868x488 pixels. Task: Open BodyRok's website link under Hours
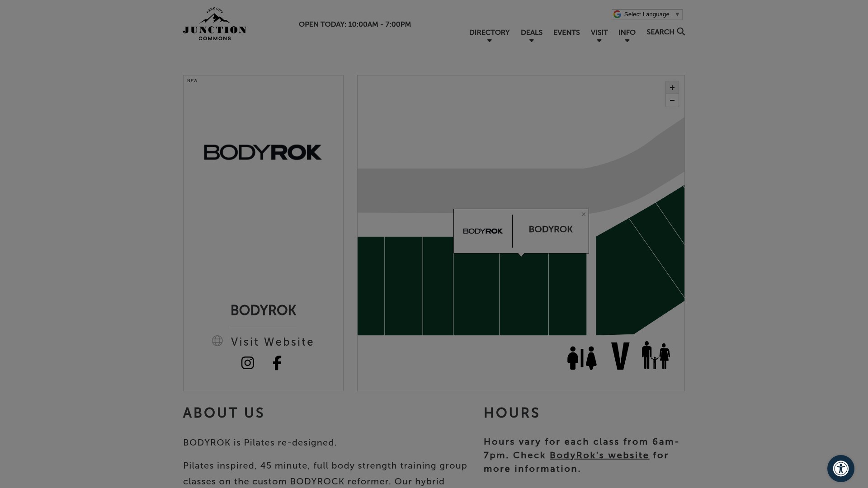coord(599,455)
